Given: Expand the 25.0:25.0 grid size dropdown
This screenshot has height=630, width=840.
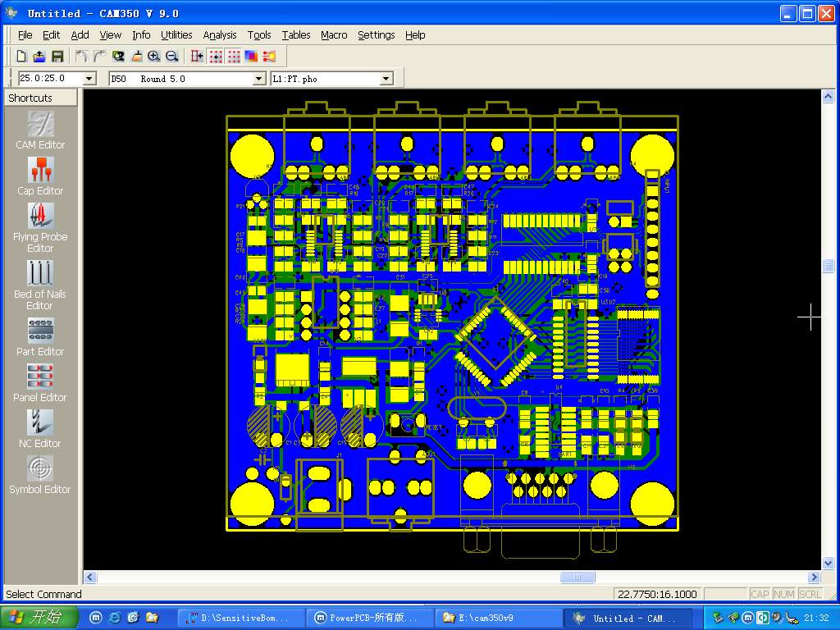Looking at the screenshot, I should click(89, 79).
